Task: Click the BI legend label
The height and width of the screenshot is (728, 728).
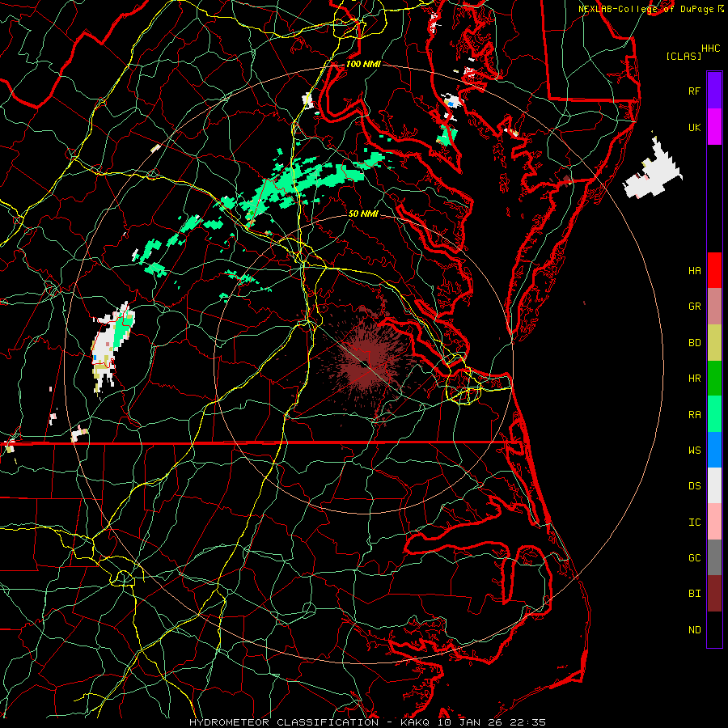Action: coord(694,594)
